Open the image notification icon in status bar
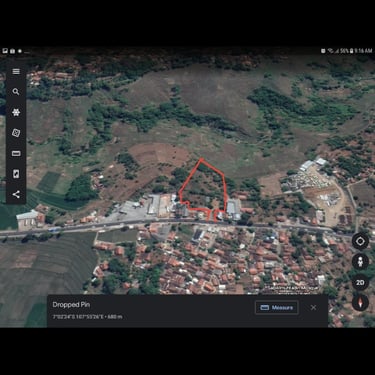 point(5,51)
